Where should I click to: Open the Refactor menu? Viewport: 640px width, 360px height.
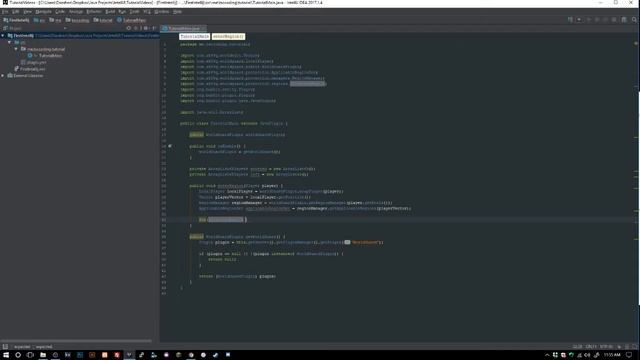coord(94,12)
